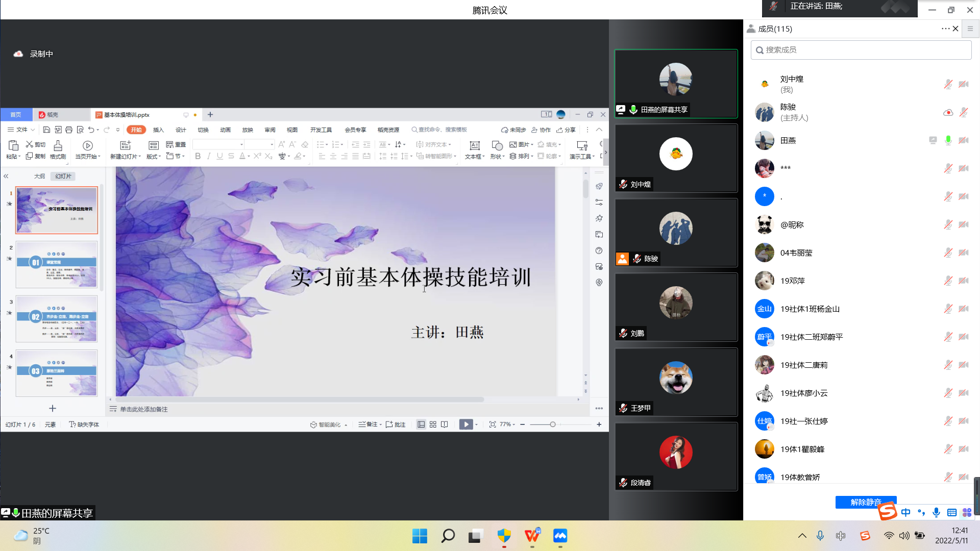Click the 解除静音 unmute button
The image size is (980, 551).
(866, 502)
